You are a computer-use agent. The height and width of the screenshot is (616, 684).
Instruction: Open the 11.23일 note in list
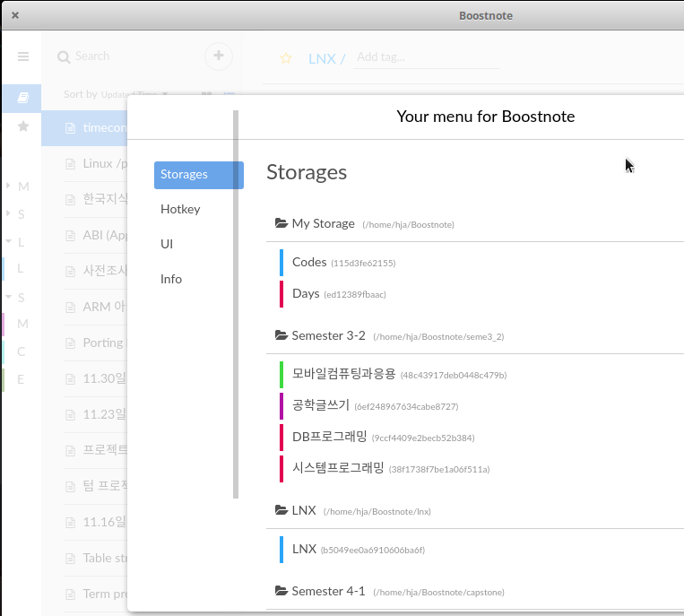(95, 415)
